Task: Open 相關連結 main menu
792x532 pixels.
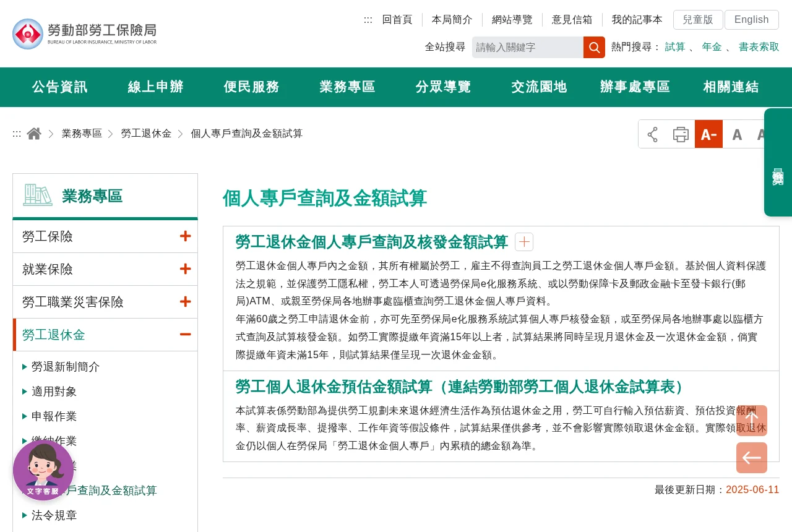Action: (x=731, y=87)
